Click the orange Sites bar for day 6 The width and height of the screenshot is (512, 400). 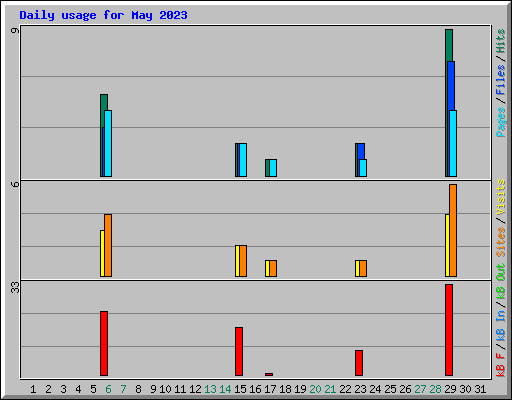(x=108, y=245)
